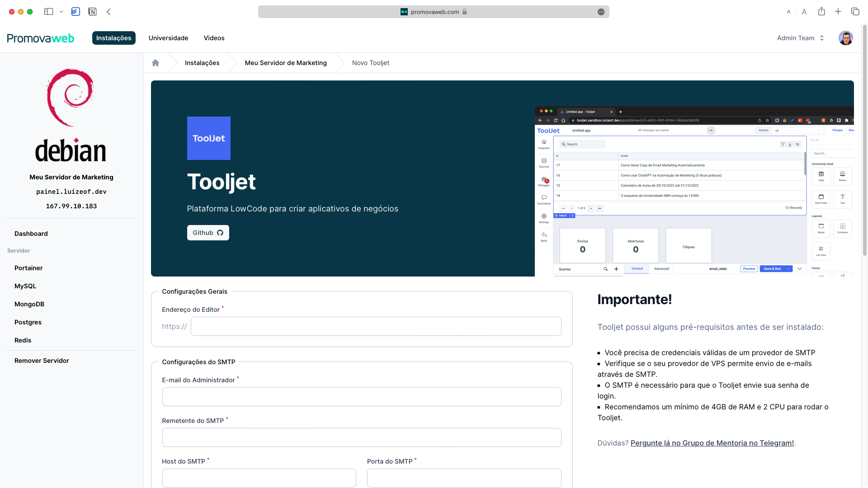
Task: Click the Promovaweb logo
Action: point(41,38)
